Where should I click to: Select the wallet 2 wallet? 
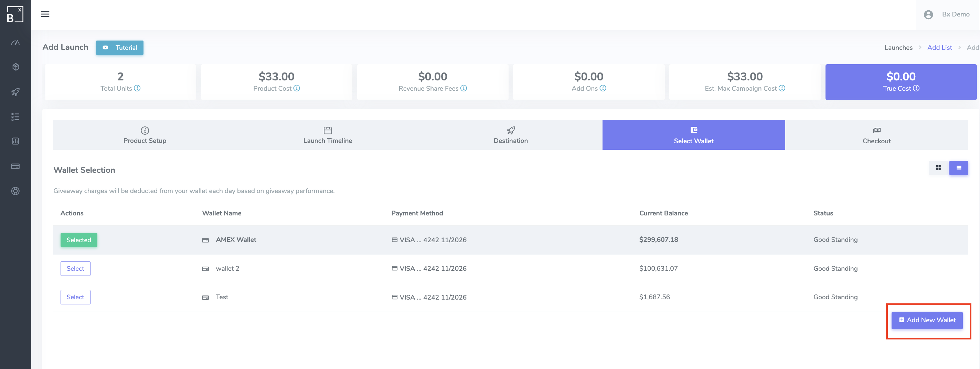click(x=75, y=268)
